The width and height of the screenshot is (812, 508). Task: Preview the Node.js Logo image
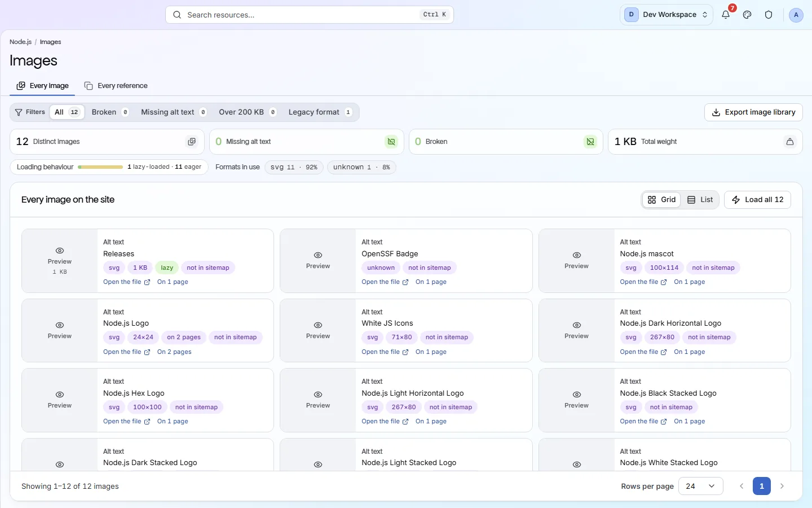(60, 331)
